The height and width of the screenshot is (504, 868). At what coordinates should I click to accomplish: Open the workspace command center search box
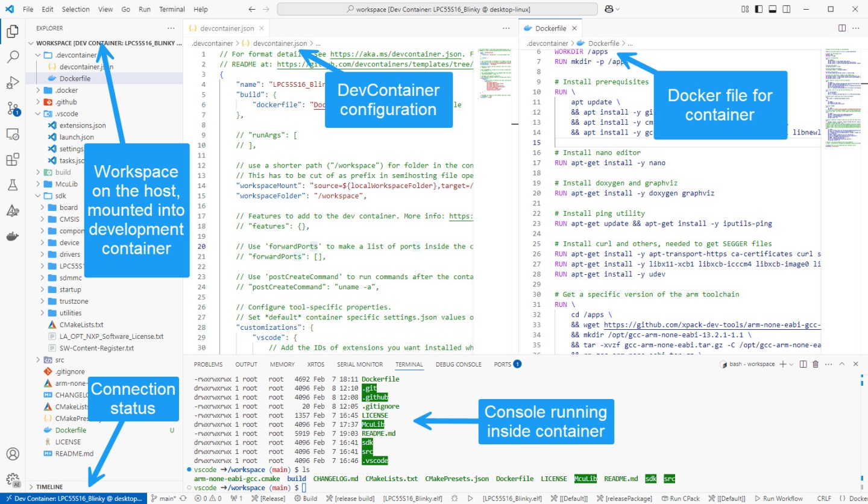click(x=437, y=9)
